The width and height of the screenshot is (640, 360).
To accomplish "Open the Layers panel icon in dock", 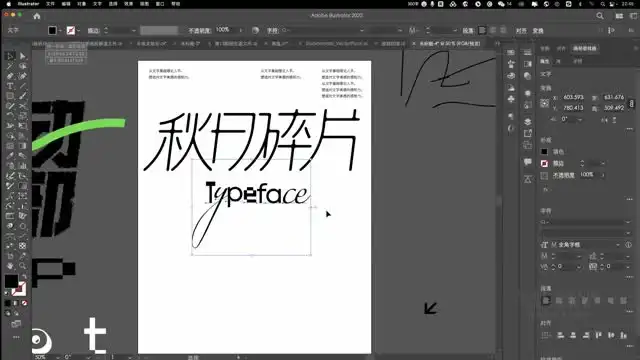I will click(x=527, y=122).
